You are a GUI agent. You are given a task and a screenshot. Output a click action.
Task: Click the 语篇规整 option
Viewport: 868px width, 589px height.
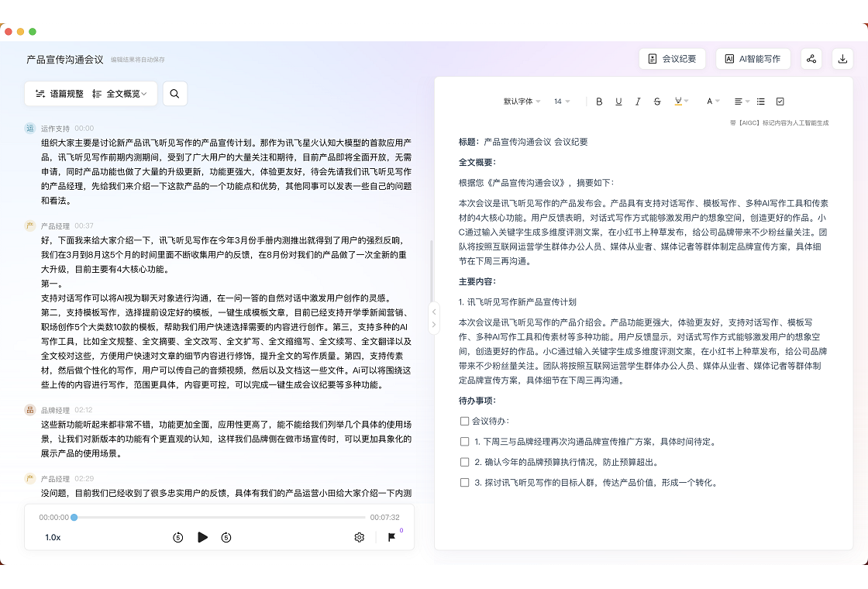tap(59, 94)
